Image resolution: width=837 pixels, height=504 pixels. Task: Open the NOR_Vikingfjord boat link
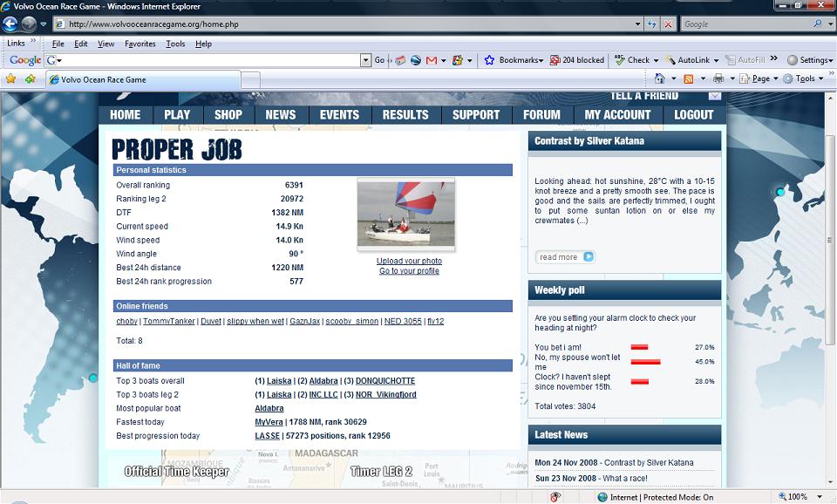pyautogui.click(x=386, y=394)
